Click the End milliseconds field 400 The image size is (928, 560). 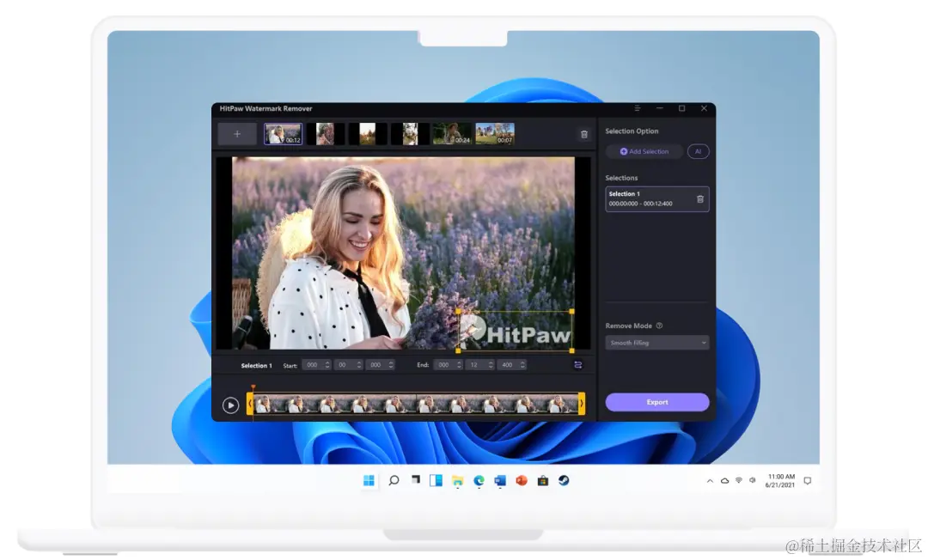tap(512, 365)
